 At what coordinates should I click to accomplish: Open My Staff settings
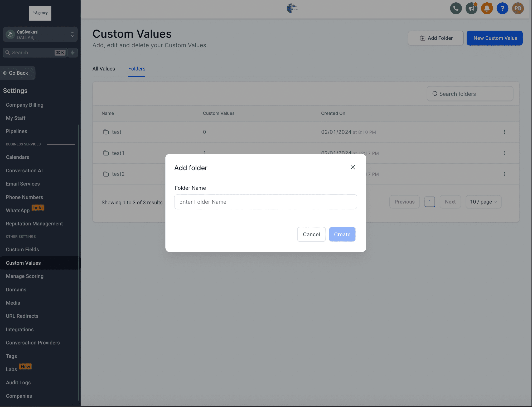coord(16,118)
